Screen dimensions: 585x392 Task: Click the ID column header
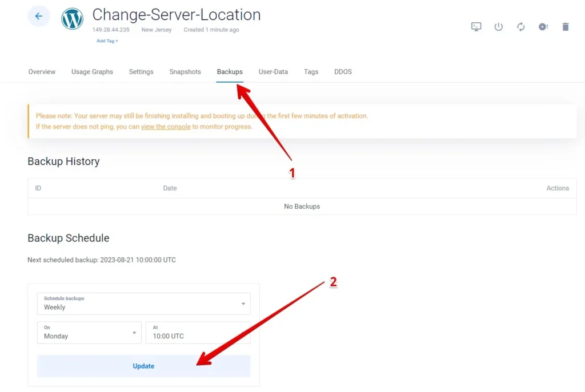tap(38, 188)
